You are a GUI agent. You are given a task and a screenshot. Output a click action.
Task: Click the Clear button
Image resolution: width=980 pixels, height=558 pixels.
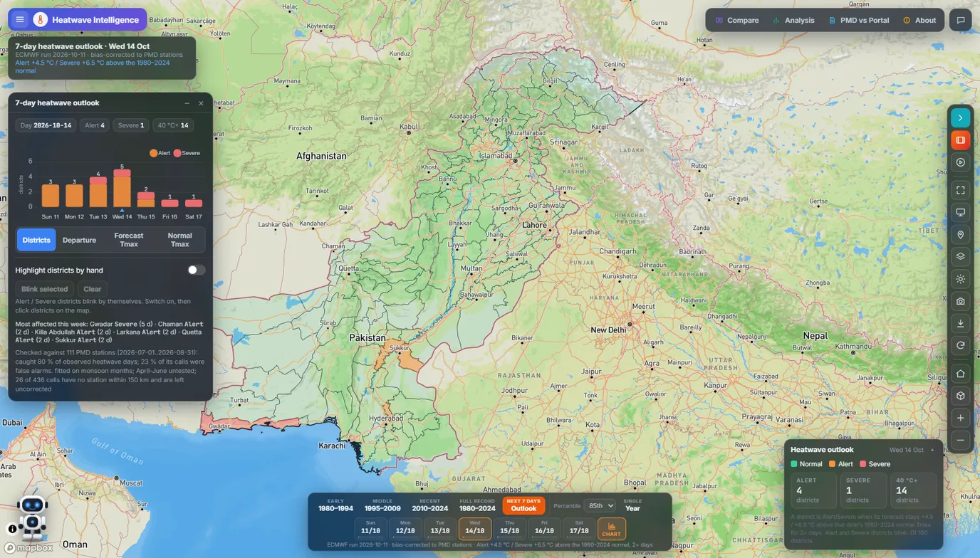coord(93,289)
